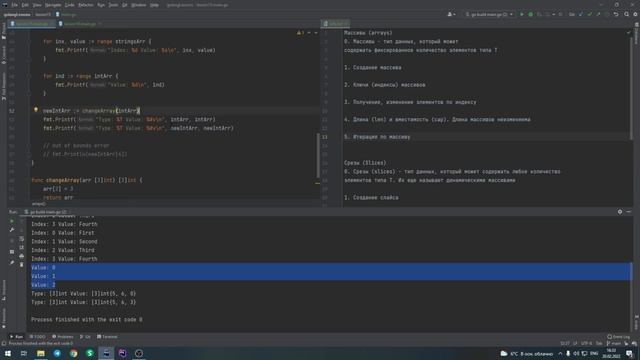Click the layout icon in Run panel sidebar

point(12,252)
